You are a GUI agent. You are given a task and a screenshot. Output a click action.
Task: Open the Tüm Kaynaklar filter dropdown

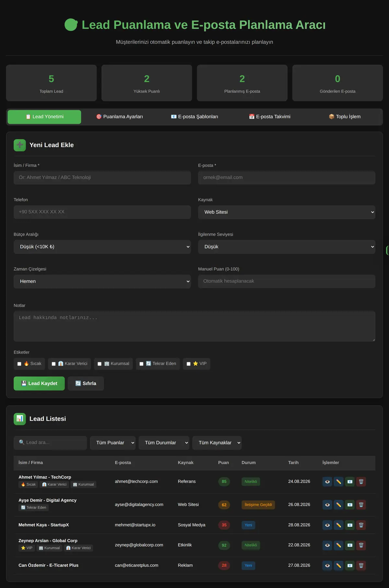click(217, 443)
